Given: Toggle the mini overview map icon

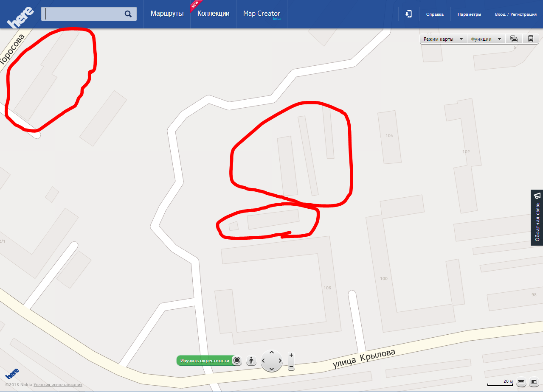Looking at the screenshot, I should [x=534, y=382].
